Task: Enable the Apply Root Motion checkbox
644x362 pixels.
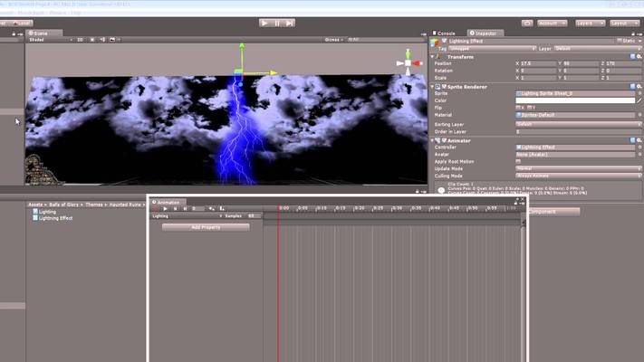Action: (x=518, y=162)
